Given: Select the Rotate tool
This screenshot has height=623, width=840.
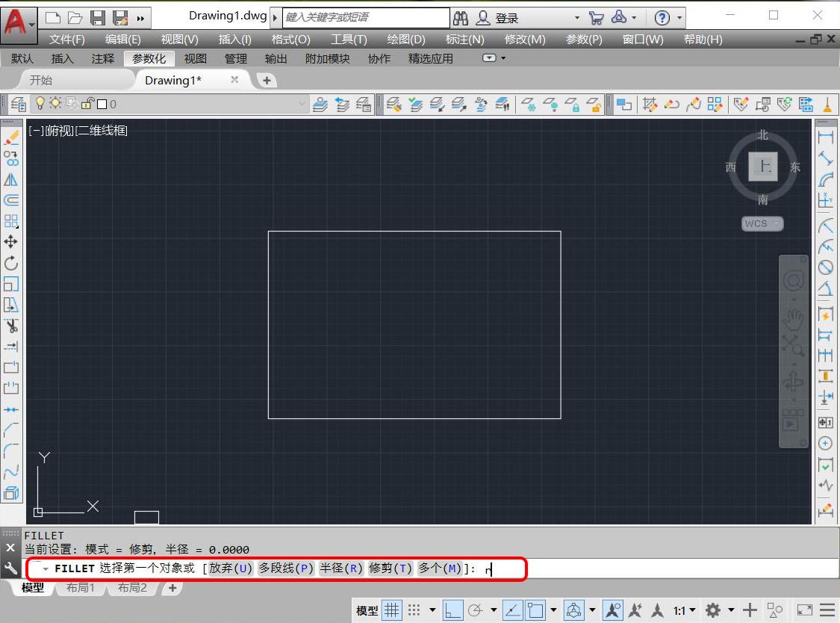Looking at the screenshot, I should pyautogui.click(x=11, y=261).
